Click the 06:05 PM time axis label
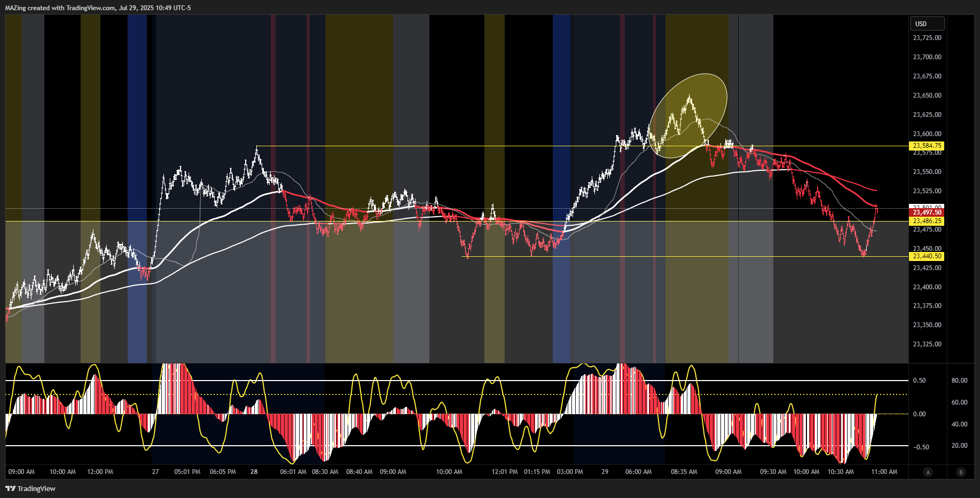Image resolution: width=980 pixels, height=498 pixels. 223,472
